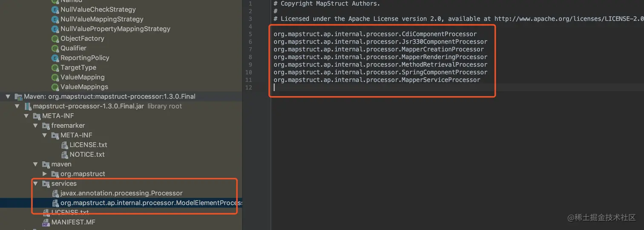Click the MapperServiceProcessor line in the editor
Image resolution: width=644 pixels, height=230 pixels.
coord(377,80)
